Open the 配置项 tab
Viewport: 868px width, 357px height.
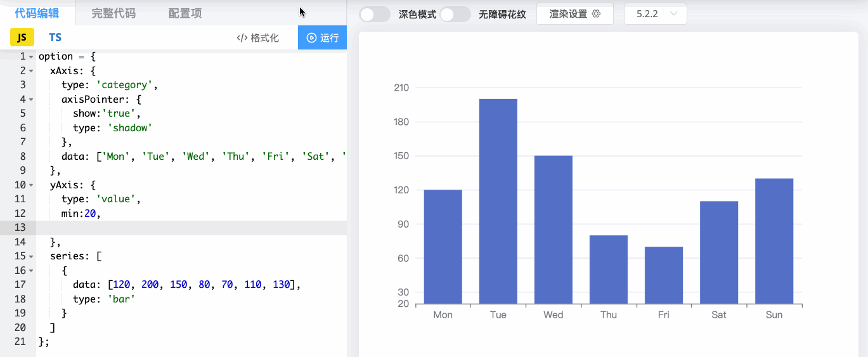pos(185,13)
